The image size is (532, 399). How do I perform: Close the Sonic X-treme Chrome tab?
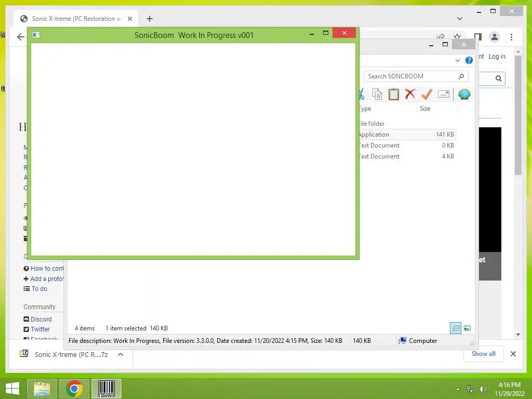(x=130, y=19)
